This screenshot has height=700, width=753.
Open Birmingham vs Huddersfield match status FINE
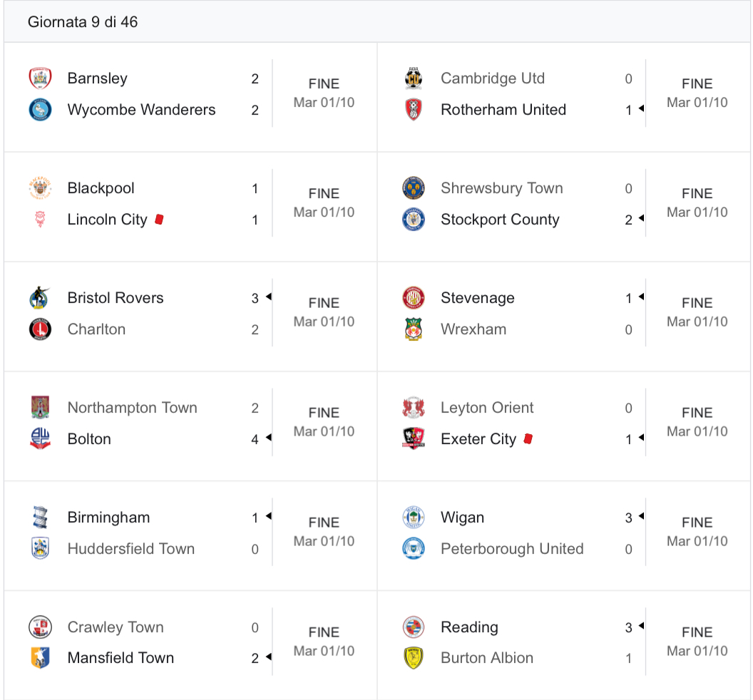pyautogui.click(x=324, y=523)
